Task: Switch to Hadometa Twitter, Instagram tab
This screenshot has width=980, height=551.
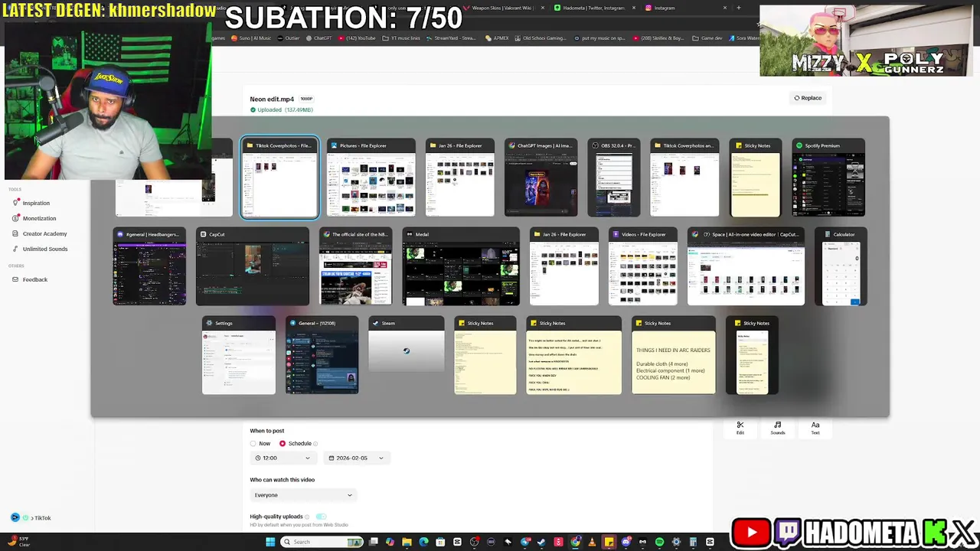Action: [x=596, y=8]
